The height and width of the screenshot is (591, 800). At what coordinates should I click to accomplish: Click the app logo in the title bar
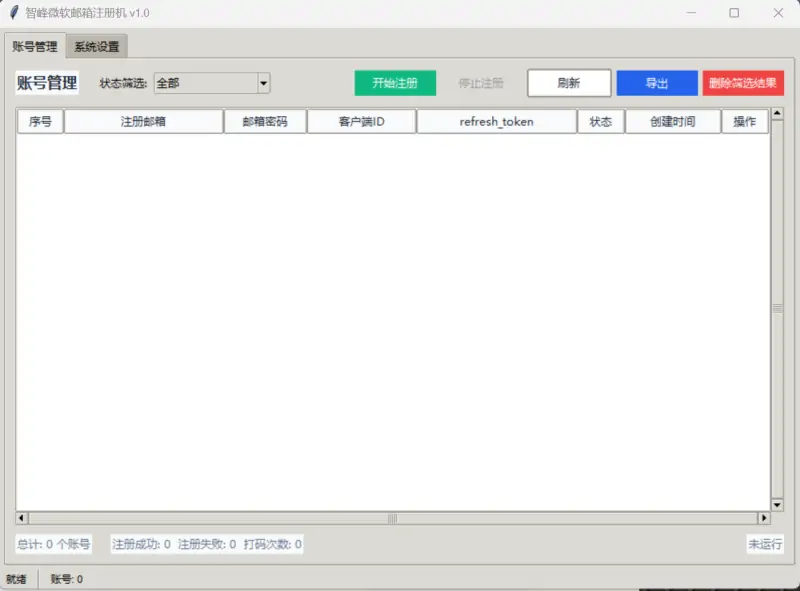(12, 13)
